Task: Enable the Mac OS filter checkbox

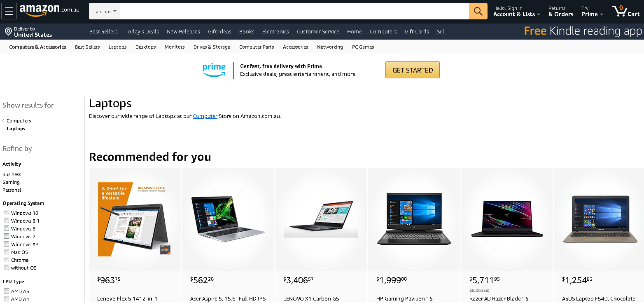Action: point(6,252)
